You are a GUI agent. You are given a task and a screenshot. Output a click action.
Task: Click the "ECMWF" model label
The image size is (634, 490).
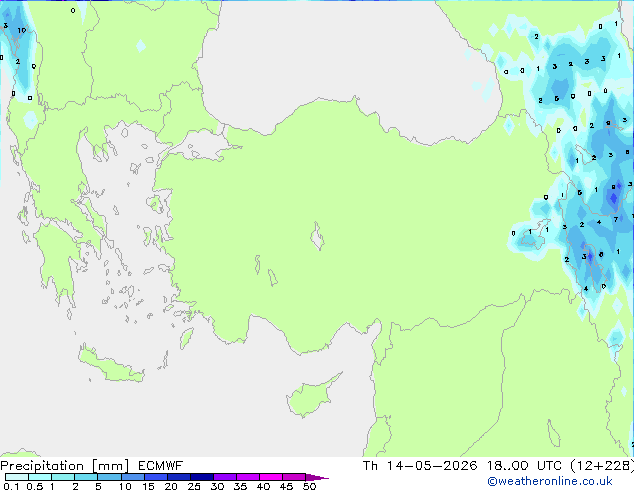161,466
